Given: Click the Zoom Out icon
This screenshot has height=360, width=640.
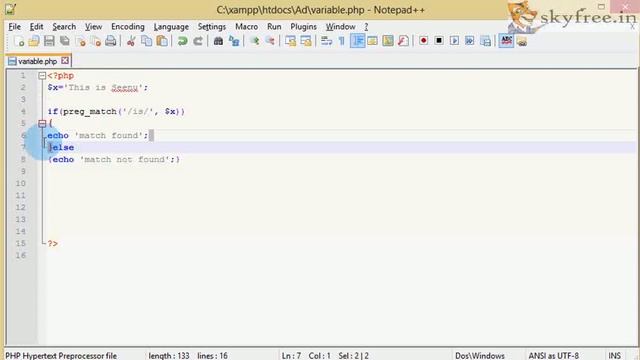Looking at the screenshot, I should 270,41.
